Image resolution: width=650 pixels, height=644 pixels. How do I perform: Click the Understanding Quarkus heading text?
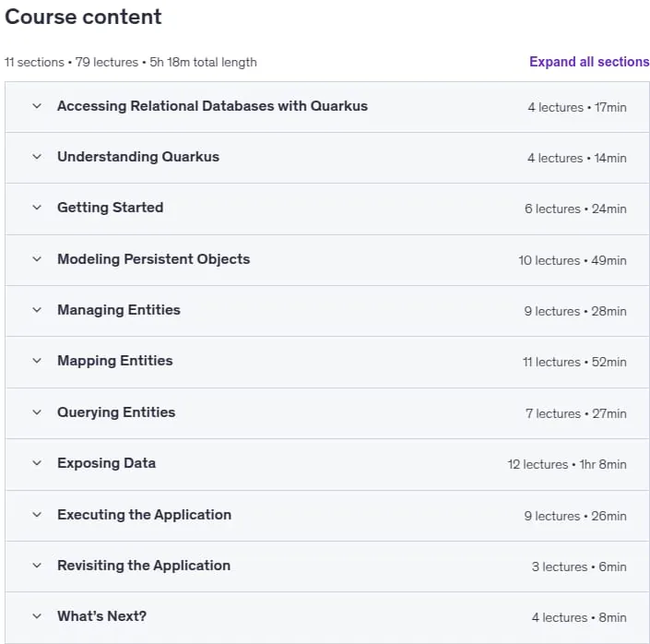138,157
